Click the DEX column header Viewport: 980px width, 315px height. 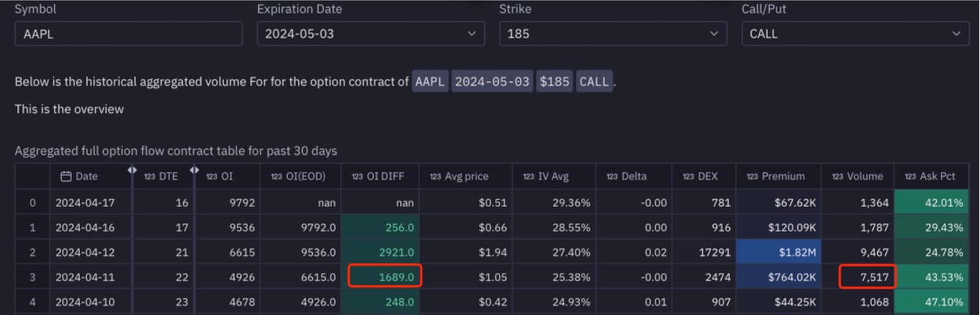point(705,176)
